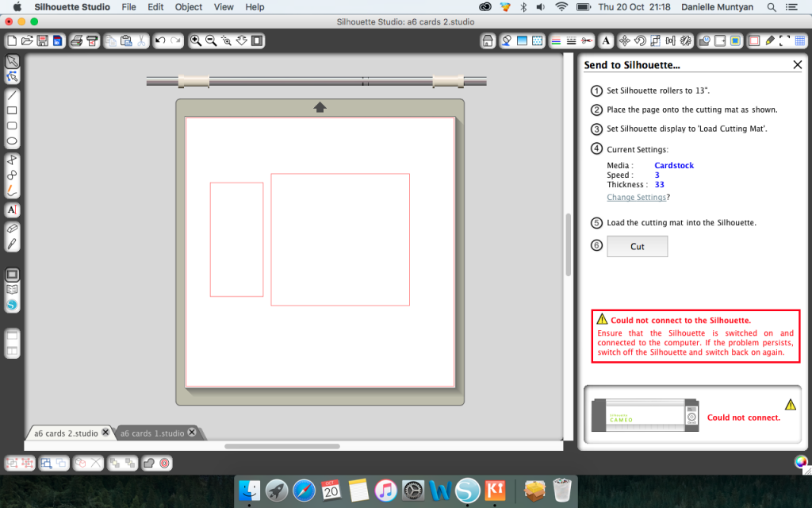Zoom in with magnifier plus icon
This screenshot has width=812, height=508.
196,40
